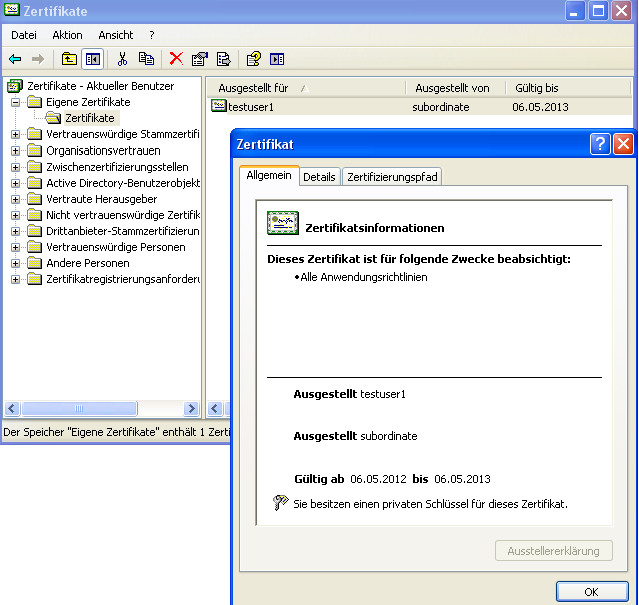Click the Help question mark toolbar icon
This screenshot has height=605, width=639.
tap(253, 59)
